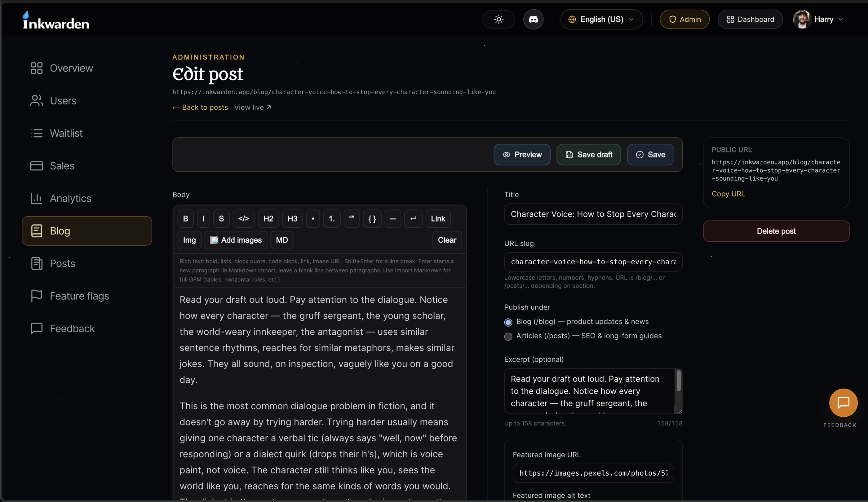Viewport: 868px width, 502px height.
Task: Insert code block with braces button
Action: coord(372,219)
